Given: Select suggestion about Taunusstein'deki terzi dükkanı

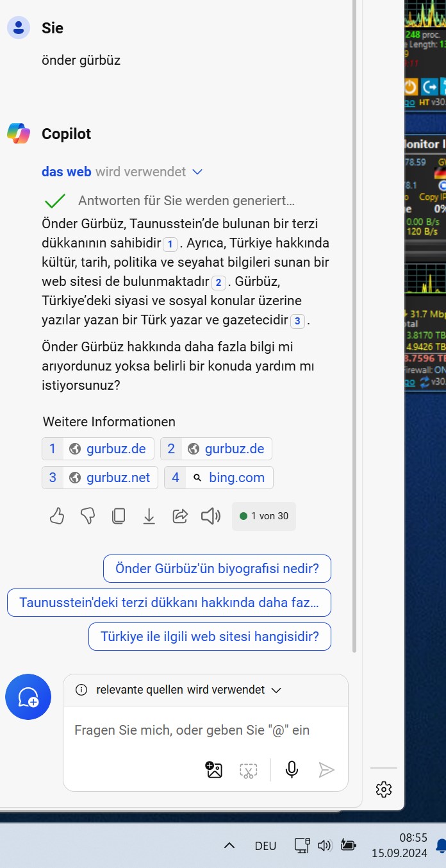Looking at the screenshot, I should pos(169,603).
